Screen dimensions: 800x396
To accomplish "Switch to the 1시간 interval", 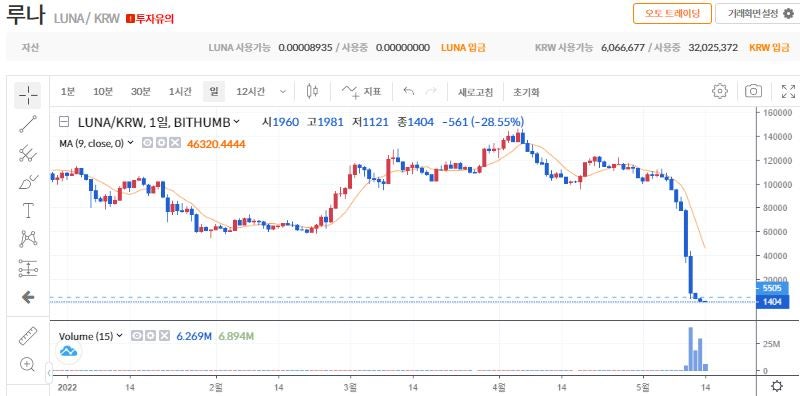I will [180, 92].
